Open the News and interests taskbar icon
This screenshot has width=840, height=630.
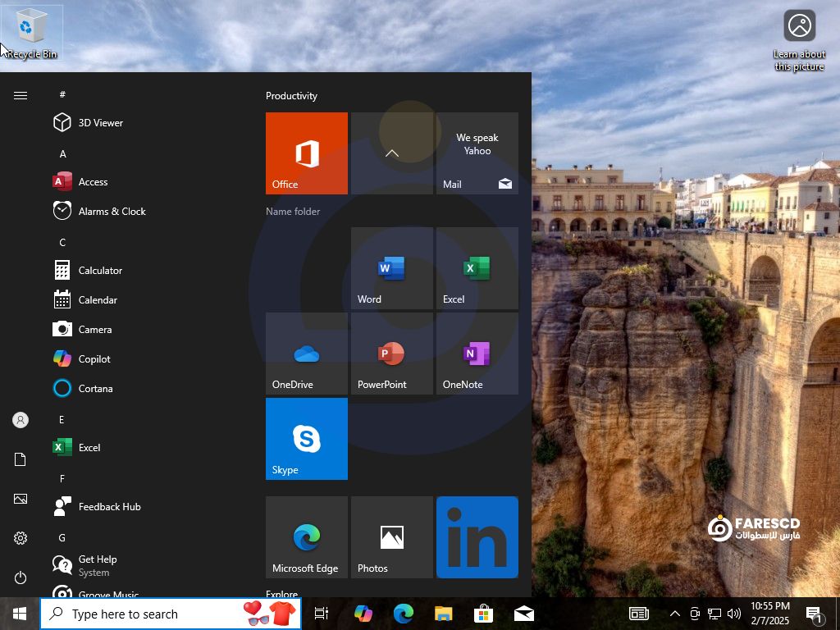[638, 614]
